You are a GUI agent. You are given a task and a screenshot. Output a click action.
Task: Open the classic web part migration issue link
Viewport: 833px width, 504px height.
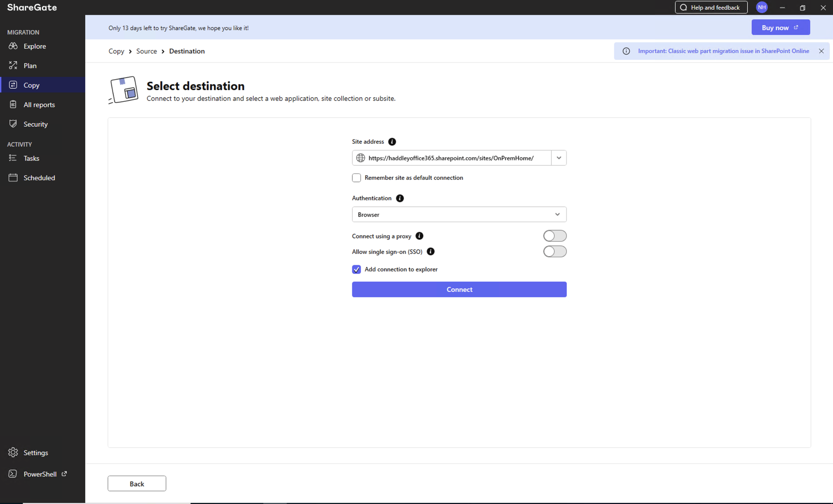pyautogui.click(x=724, y=51)
